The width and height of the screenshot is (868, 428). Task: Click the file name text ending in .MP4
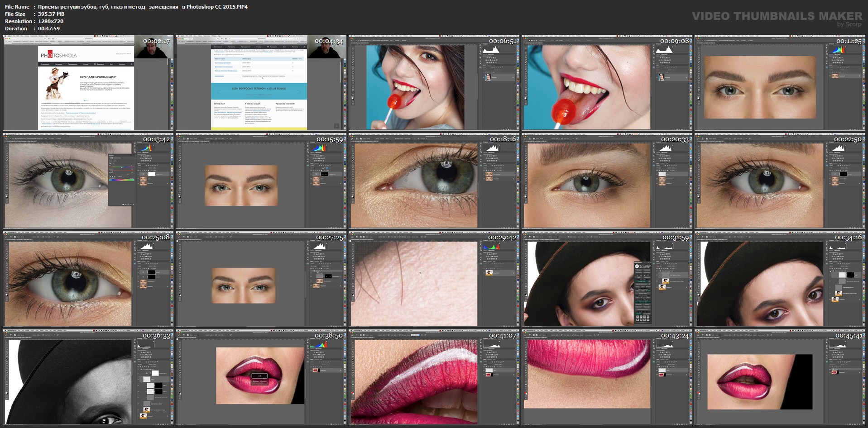click(x=143, y=7)
